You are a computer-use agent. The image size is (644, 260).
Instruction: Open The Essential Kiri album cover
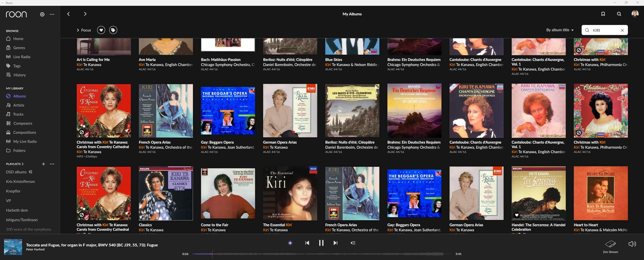pyautogui.click(x=290, y=194)
